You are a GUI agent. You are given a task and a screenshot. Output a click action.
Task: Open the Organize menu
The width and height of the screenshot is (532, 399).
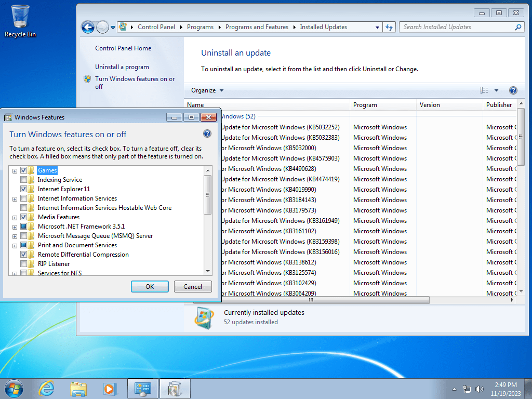207,90
